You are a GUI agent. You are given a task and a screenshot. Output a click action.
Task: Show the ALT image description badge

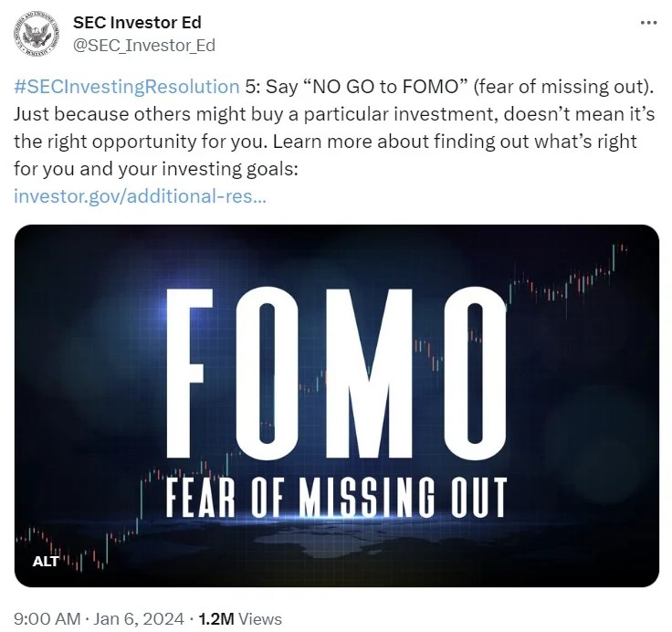(46, 562)
